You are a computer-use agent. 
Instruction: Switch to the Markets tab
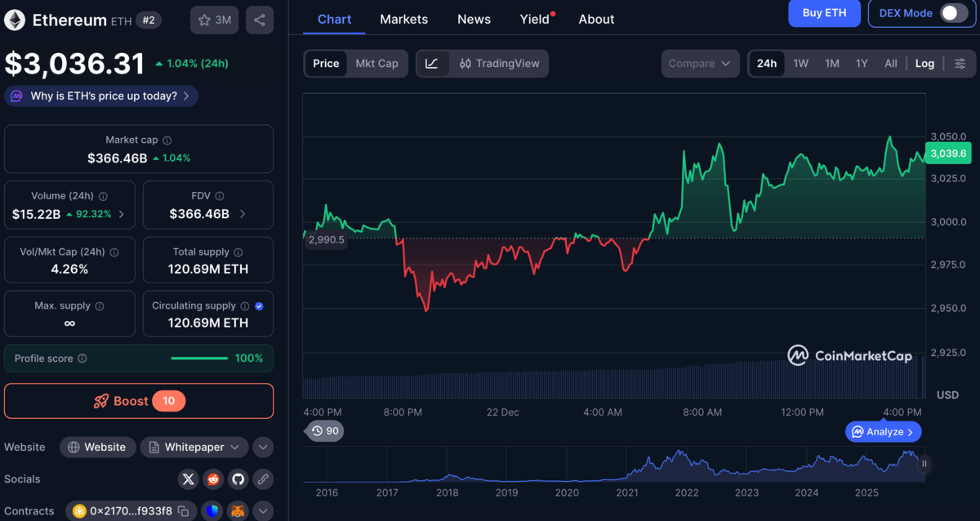click(x=403, y=19)
